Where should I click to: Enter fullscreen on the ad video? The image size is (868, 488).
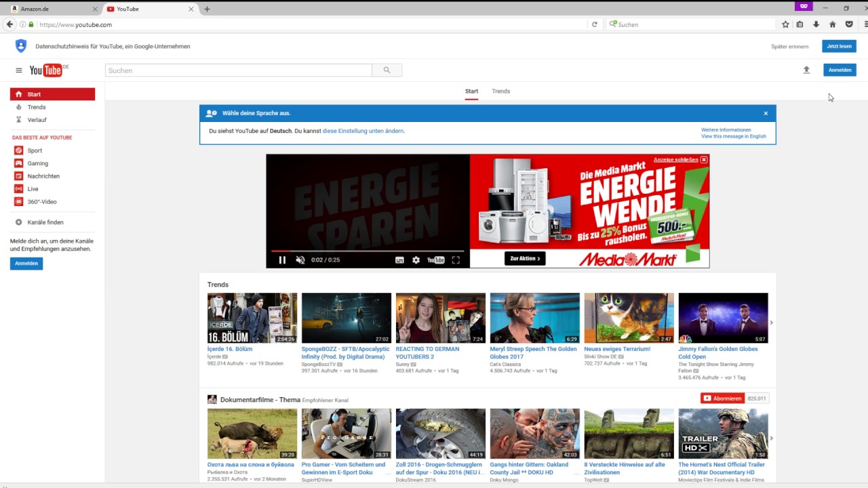pyautogui.click(x=456, y=260)
